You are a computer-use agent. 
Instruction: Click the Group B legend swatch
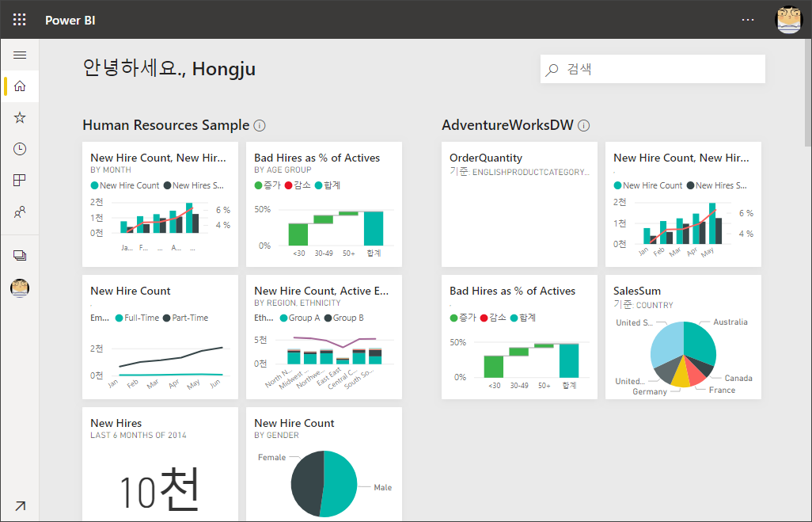click(328, 318)
